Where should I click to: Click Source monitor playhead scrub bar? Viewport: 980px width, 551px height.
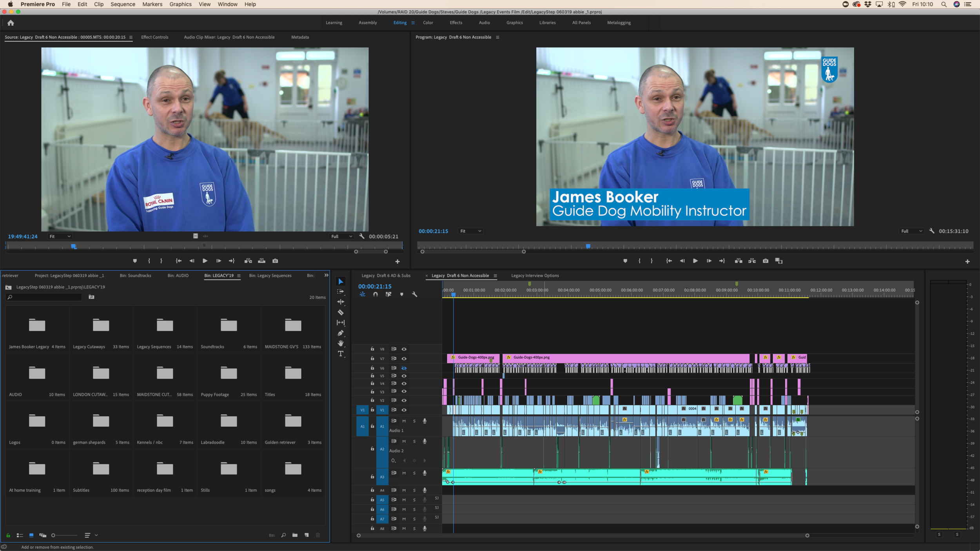click(x=204, y=246)
